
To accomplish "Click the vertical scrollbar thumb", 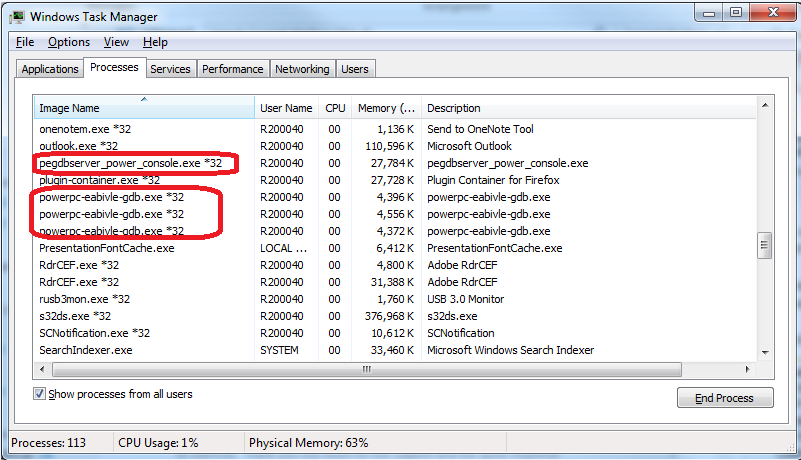I will [x=764, y=245].
